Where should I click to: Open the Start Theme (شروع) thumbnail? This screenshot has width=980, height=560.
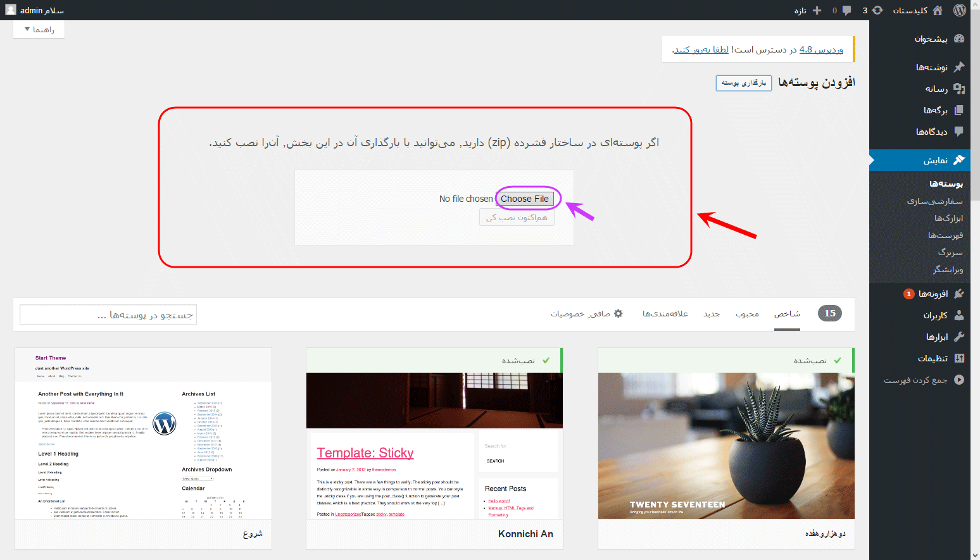point(143,433)
